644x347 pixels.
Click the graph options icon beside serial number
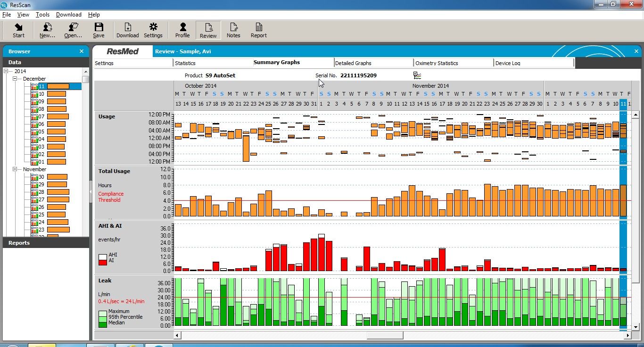[417, 75]
